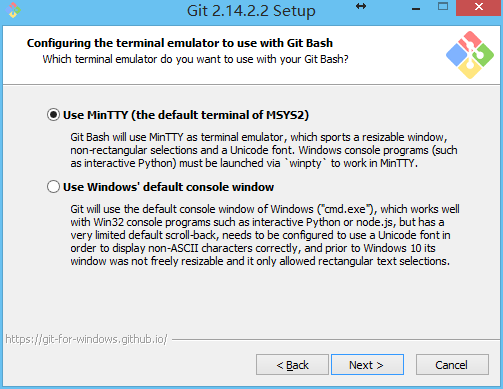The image size is (503, 389).
Task: Click the 'Which terminal emulator do you want' subtitle
Action: pos(195,59)
